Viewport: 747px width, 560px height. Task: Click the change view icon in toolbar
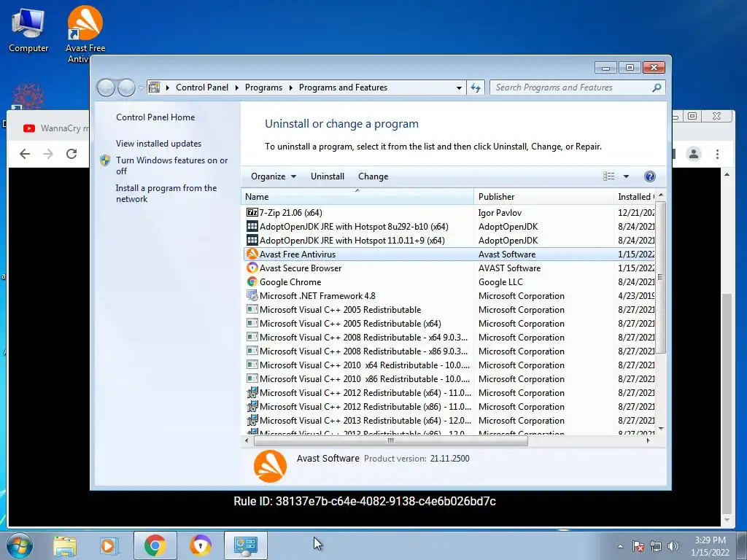(609, 176)
